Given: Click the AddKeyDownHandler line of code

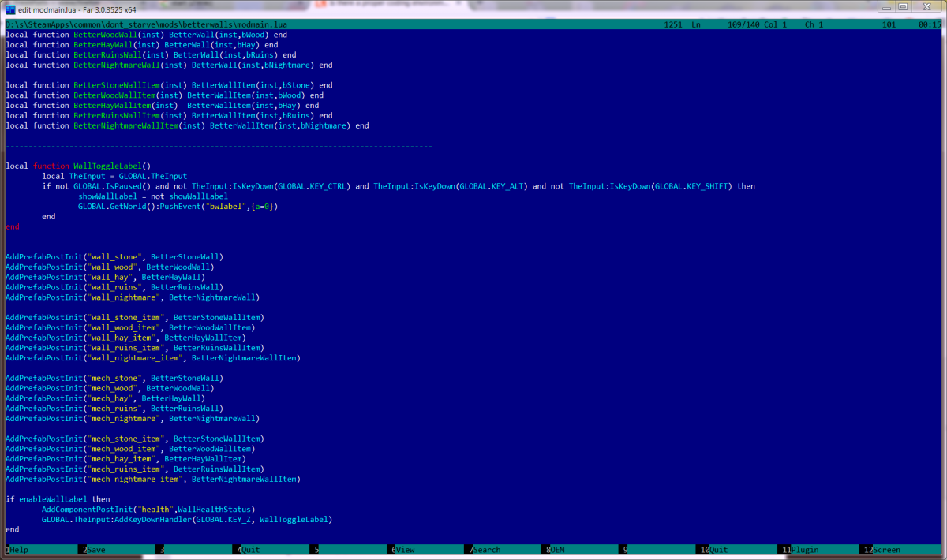Looking at the screenshot, I should (186, 520).
